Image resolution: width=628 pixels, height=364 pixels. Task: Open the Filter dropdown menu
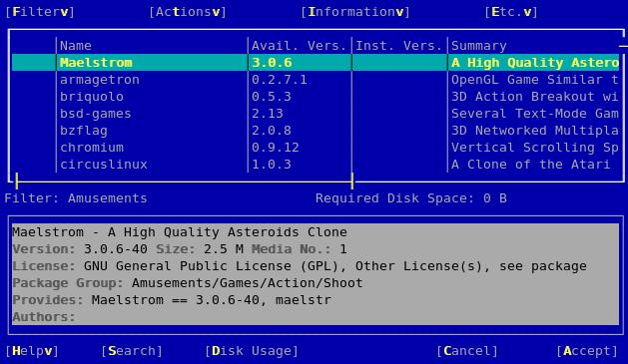pos(40,12)
